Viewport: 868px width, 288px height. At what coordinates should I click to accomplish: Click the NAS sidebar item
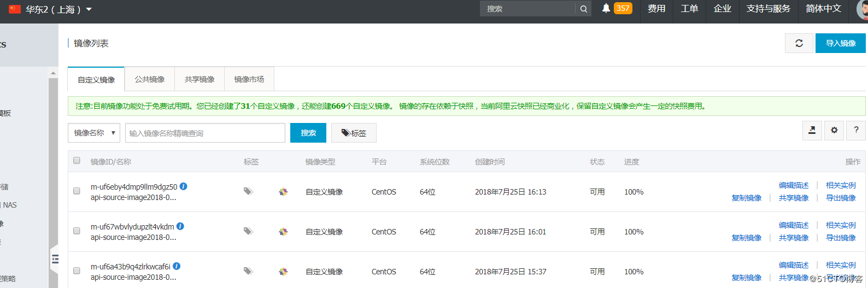point(9,205)
